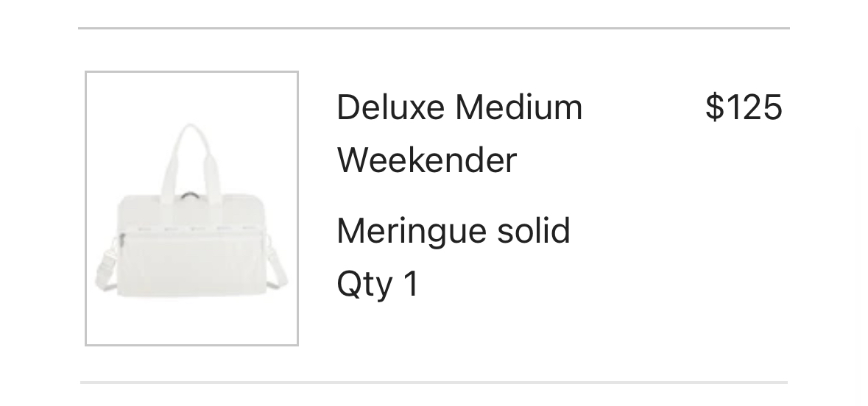
Task: Click the word Medium in title
Action: tap(519, 107)
